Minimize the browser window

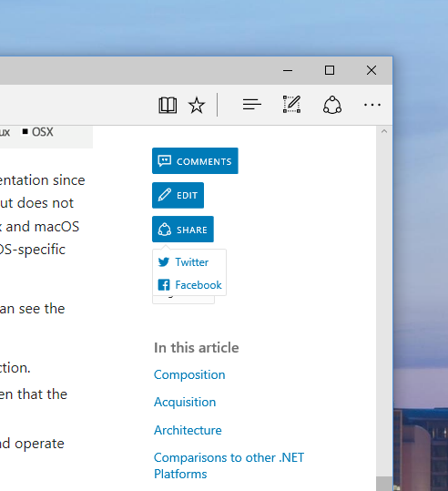coord(288,70)
